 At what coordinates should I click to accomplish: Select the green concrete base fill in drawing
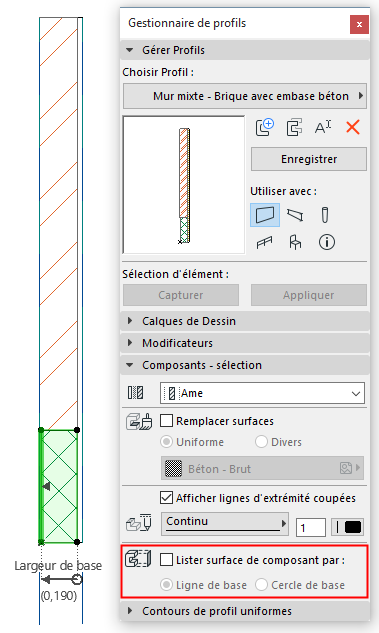[59, 486]
